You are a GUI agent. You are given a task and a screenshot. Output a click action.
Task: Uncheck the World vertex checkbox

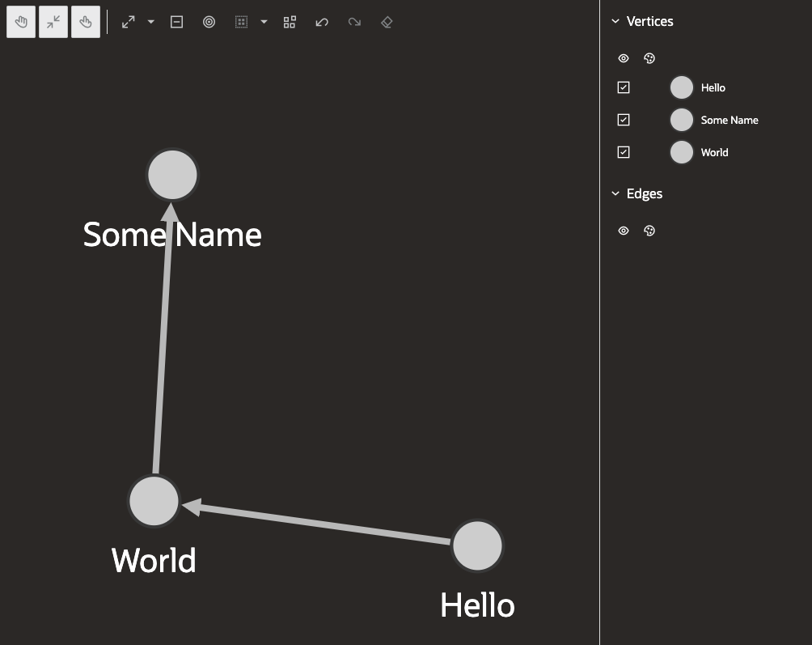(624, 152)
